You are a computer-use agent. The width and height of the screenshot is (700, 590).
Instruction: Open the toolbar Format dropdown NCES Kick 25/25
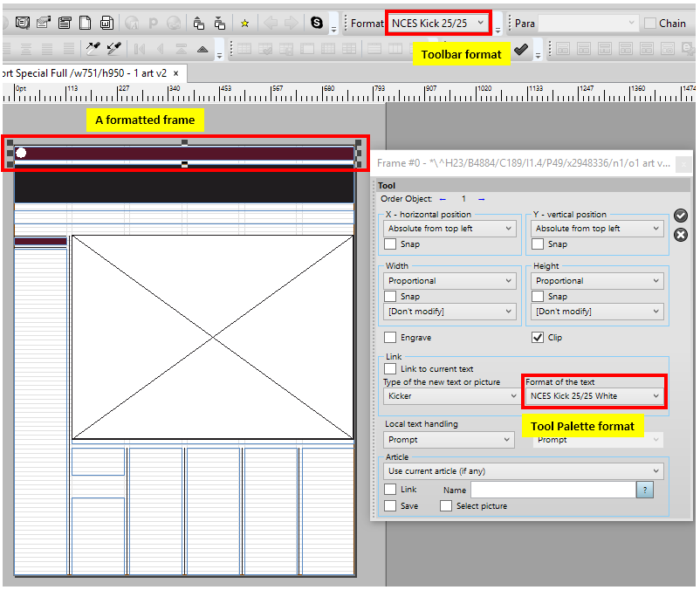coord(438,24)
